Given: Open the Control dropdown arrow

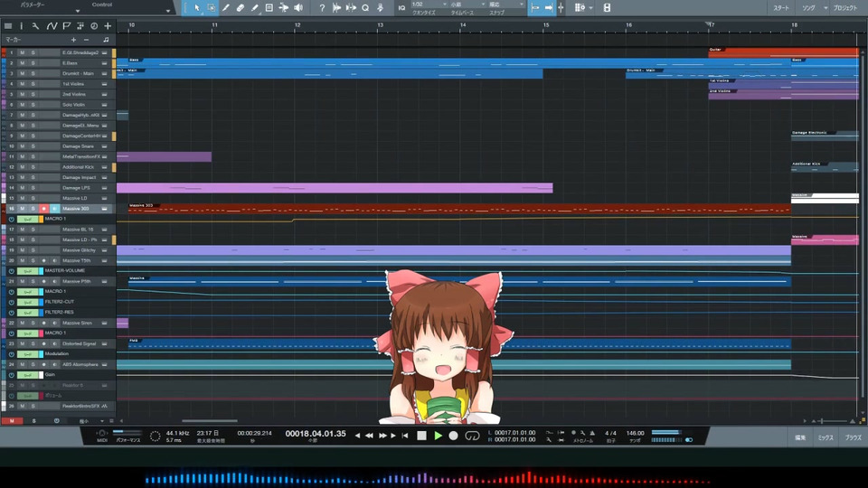Looking at the screenshot, I should coord(168,11).
